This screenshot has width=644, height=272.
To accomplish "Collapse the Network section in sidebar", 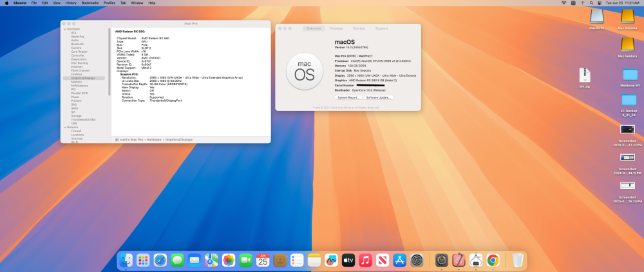I will tap(65, 128).
